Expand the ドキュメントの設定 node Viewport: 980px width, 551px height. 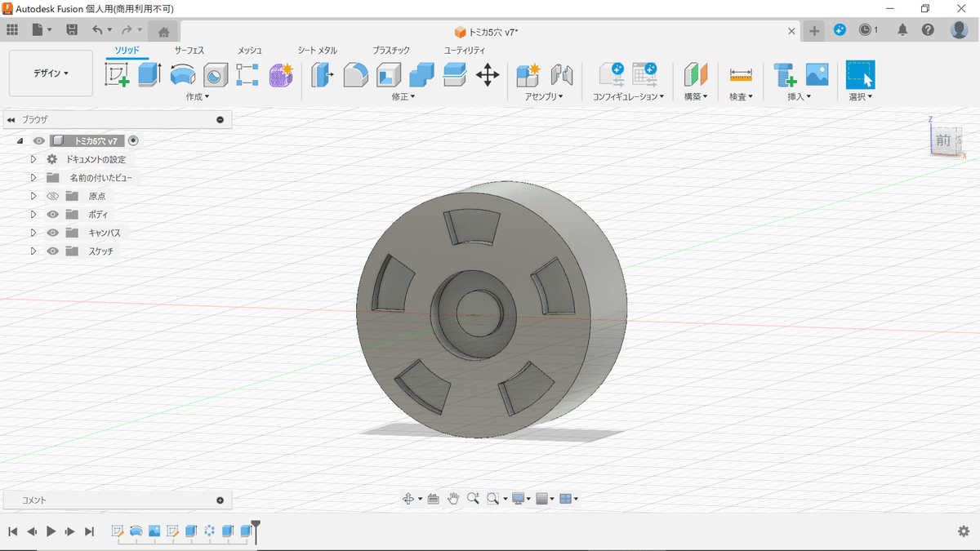tap(33, 159)
